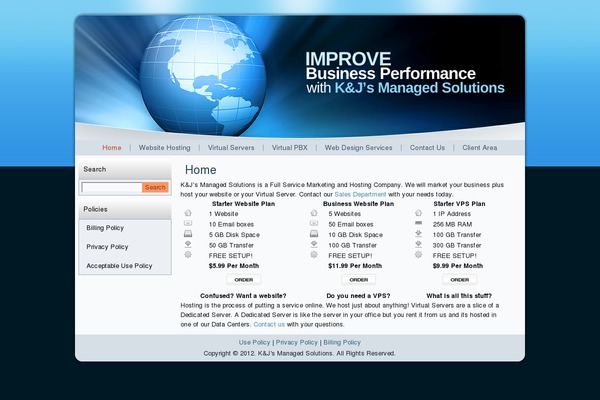Click the envelope icon beside 10 Email boxes
The image size is (600, 400).
click(188, 223)
